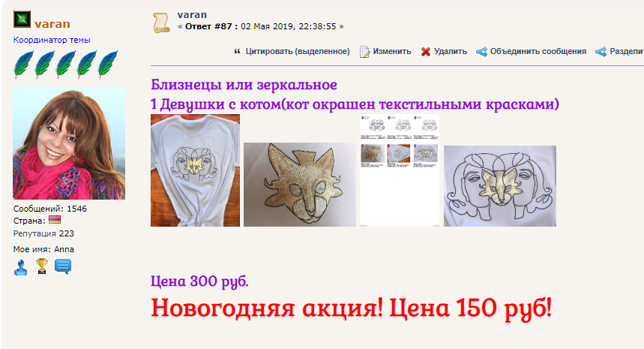Click the Разделить split icon

point(601,52)
